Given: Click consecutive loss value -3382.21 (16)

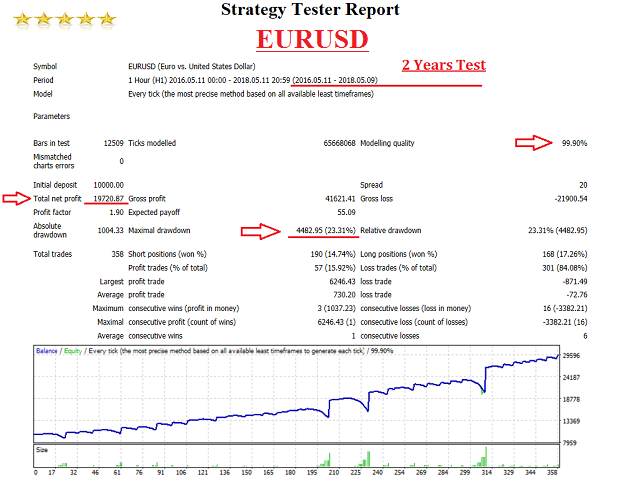Looking at the screenshot, I should [x=565, y=322].
